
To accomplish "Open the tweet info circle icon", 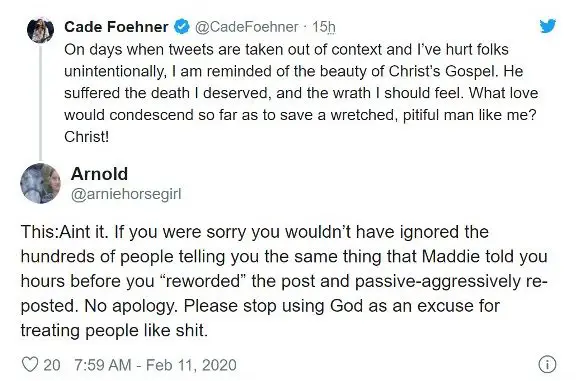I will (547, 364).
